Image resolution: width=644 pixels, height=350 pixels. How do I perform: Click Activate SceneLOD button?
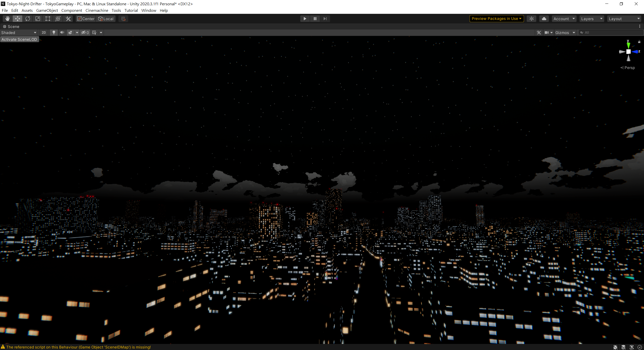click(x=19, y=39)
